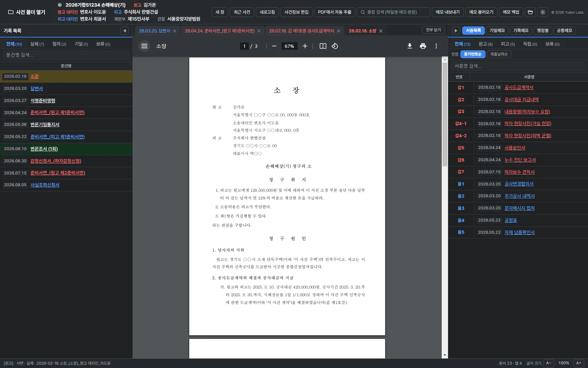Close the 갑 제1호증 공사도급계약서 tab
This screenshot has width=588, height=368.
pos(338,31)
